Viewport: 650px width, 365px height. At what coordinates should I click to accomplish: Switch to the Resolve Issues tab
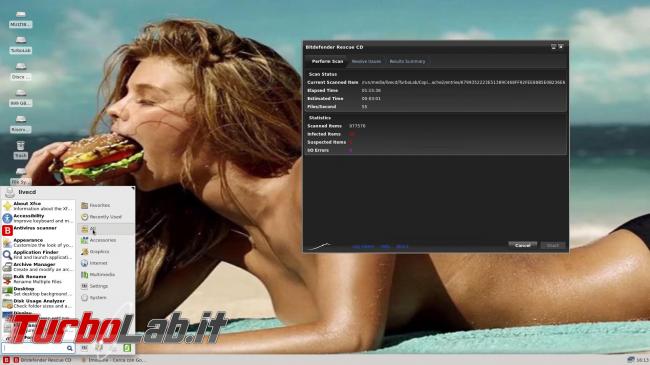tap(366, 61)
